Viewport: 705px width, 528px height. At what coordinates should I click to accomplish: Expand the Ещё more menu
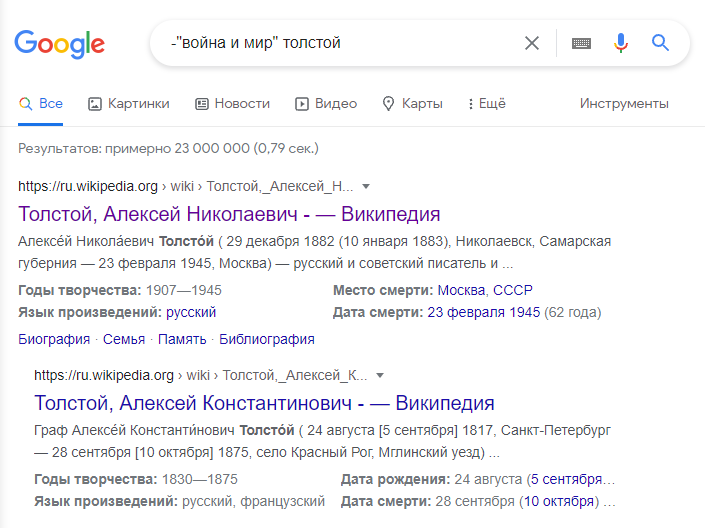[x=486, y=103]
